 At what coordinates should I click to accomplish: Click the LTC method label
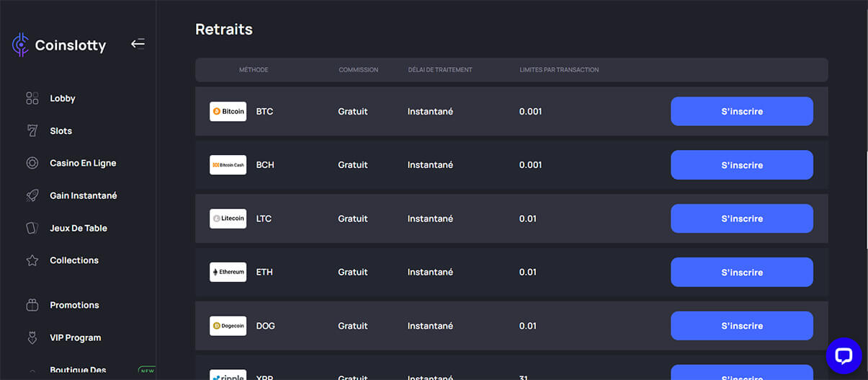264,218
